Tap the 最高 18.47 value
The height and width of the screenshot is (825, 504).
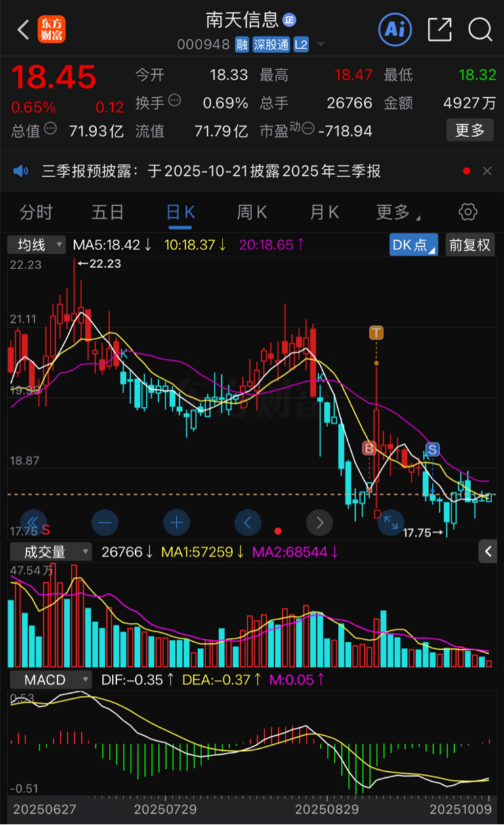(353, 75)
